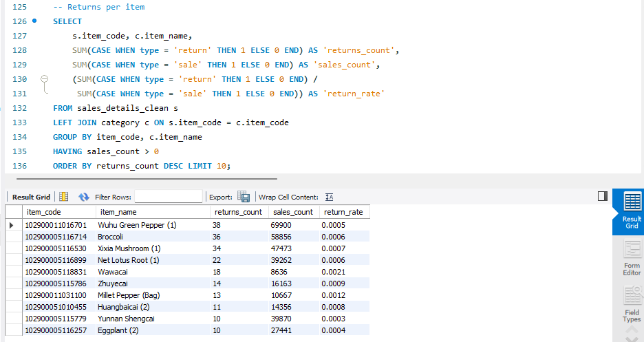Export recordset to external file
Screen dimensions: 644x342
[244, 197]
